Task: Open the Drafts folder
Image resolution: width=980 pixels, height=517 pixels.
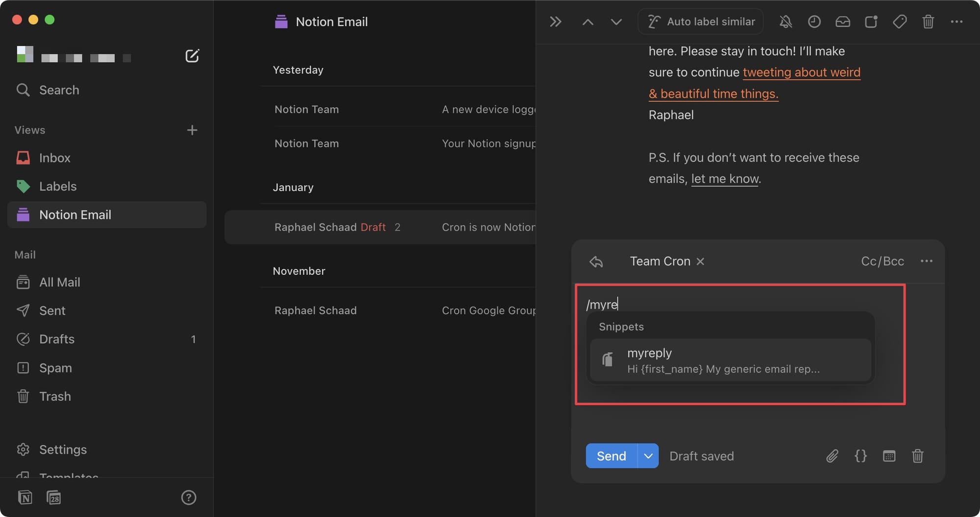Action: (107, 339)
